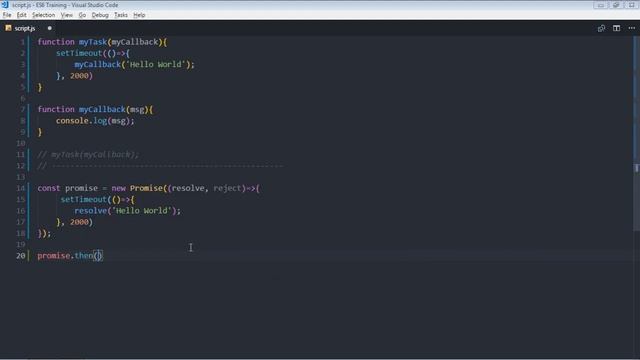Open the More Actions ellipsis menu
The height and width of the screenshot is (360, 640).
pos(631,28)
